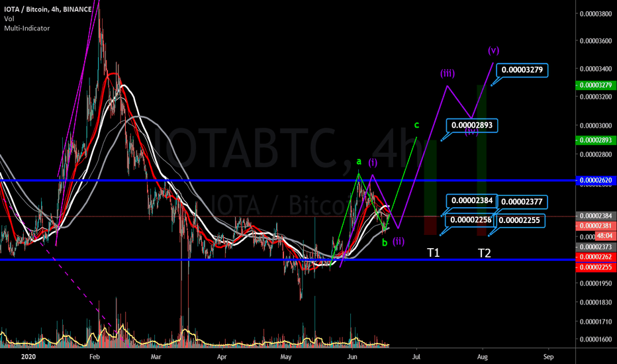This screenshot has height=364, width=617.
Task: Select the upper blue horizontal line at 0.00002620
Action: click(287, 180)
